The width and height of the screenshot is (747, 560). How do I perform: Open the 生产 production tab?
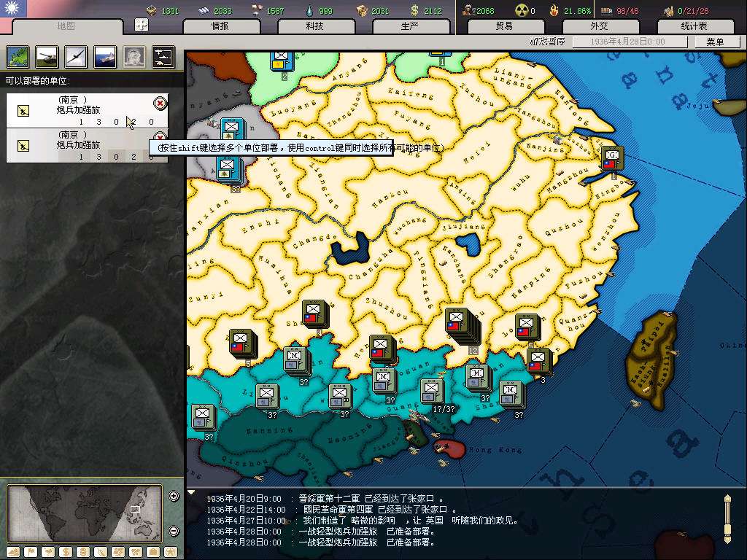coord(410,26)
